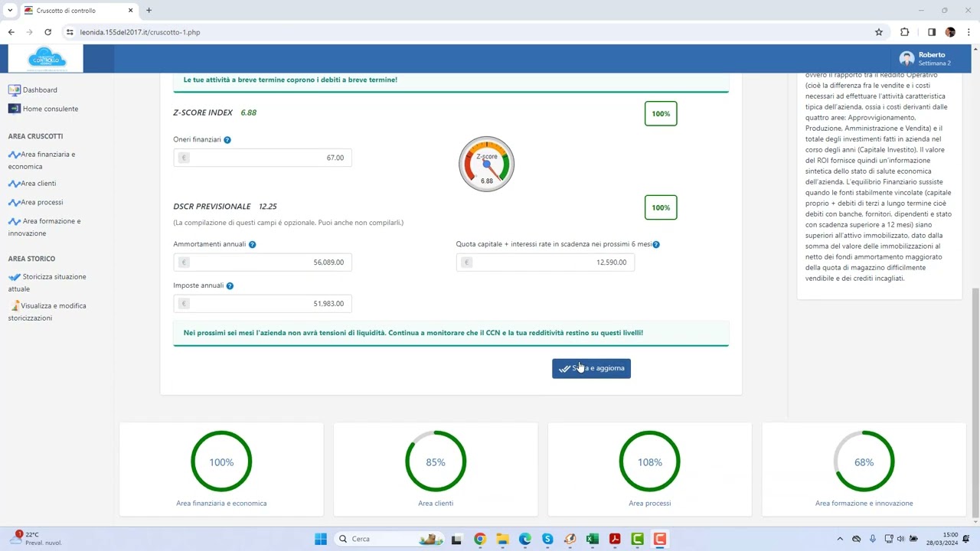Bookmark this page with the star icon
The image size is (980, 551).
tap(879, 32)
